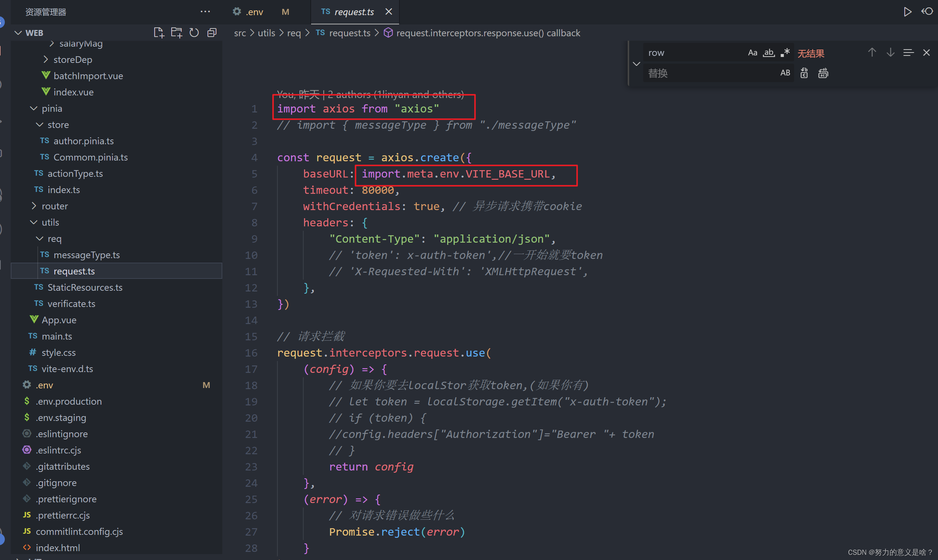Viewport: 938px width, 560px height.
Task: Open Commom.pinia.ts file
Action: point(91,157)
